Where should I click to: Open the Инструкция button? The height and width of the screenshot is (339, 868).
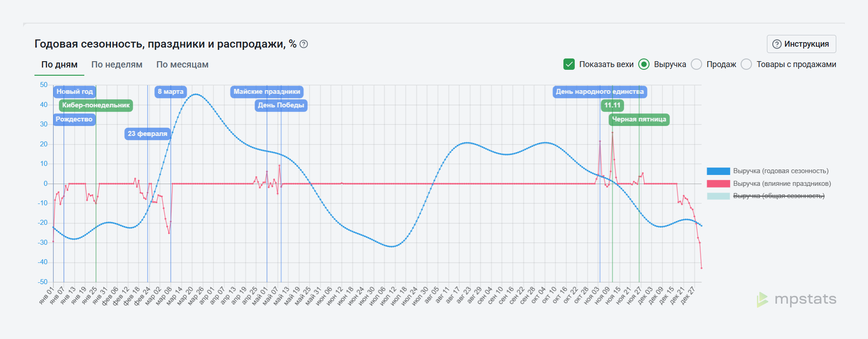(801, 44)
